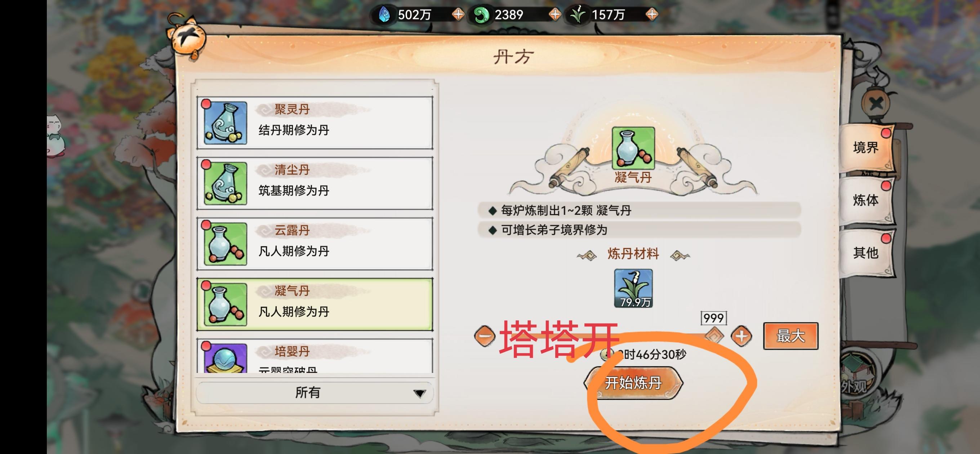Select the 清尘丹 recipe icon
This screenshot has height=454, width=980.
pos(225,183)
